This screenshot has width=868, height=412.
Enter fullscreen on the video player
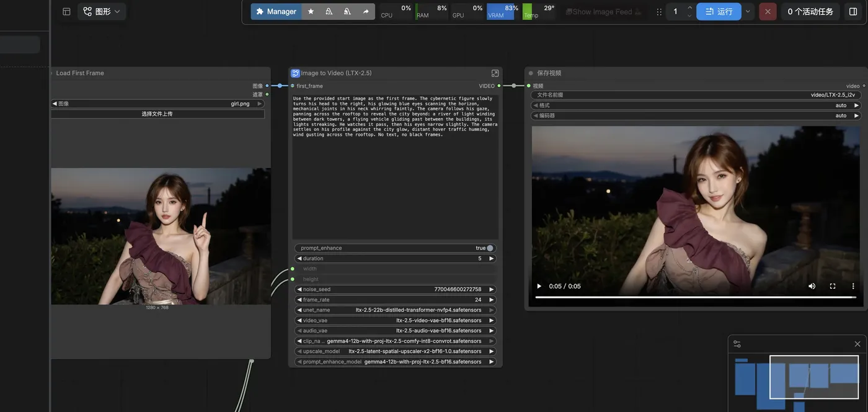pos(833,286)
